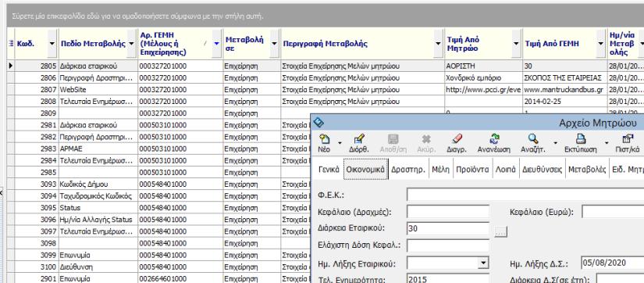Click the group-by header drop panel text
644x283 pixels.
[x=137, y=16]
